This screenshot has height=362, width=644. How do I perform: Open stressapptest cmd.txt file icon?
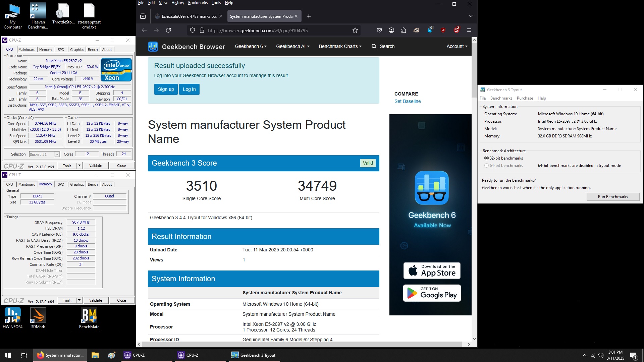pyautogui.click(x=89, y=16)
